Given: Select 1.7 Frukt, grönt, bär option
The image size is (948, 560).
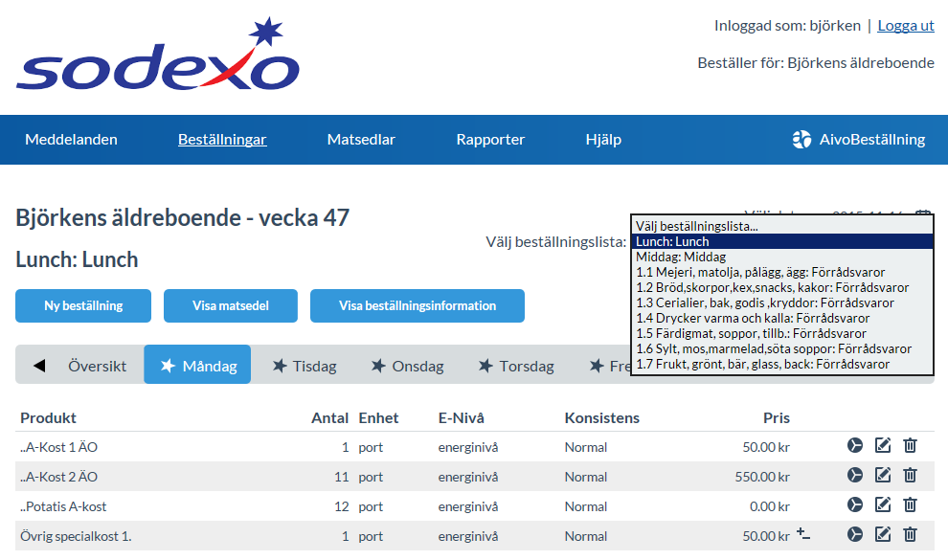Looking at the screenshot, I should pos(781,365).
